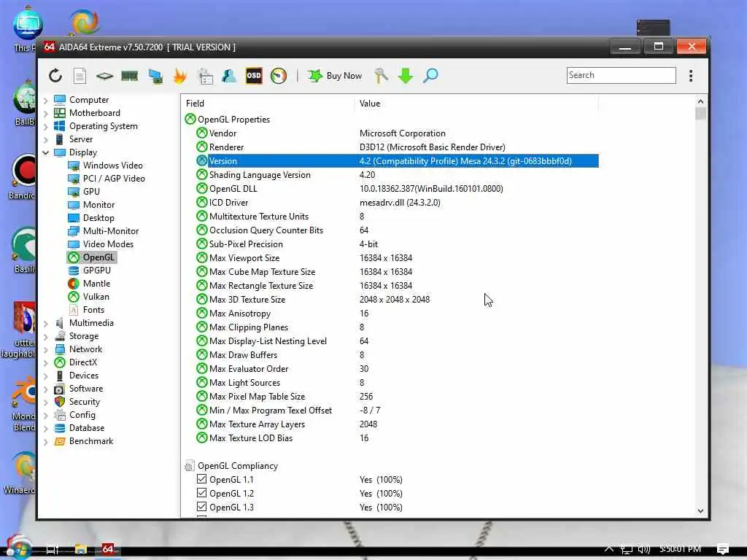Select the Renderer row
This screenshot has height=560, width=747.
[397, 147]
